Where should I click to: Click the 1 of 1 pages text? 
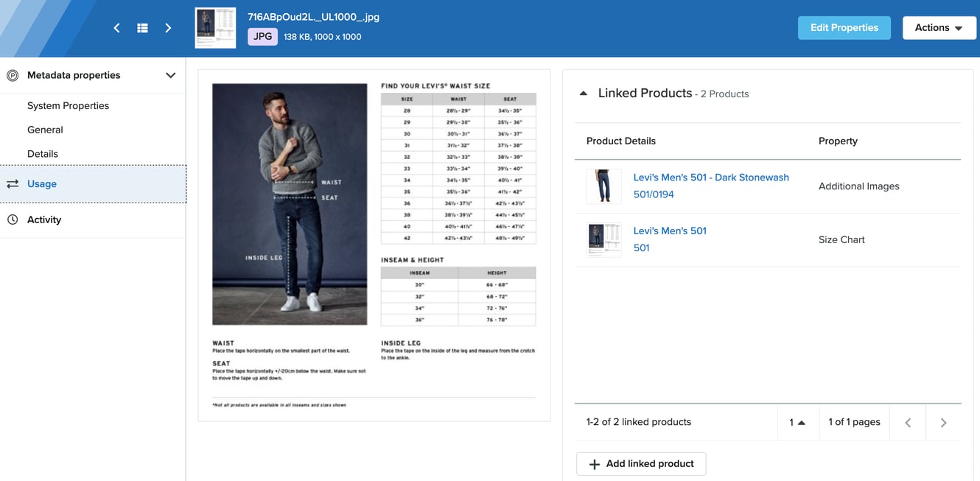855,422
